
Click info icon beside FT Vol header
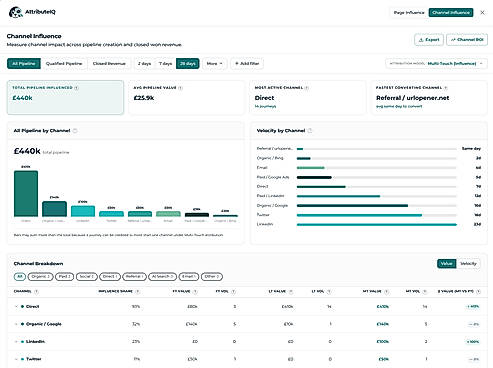pos(234,292)
